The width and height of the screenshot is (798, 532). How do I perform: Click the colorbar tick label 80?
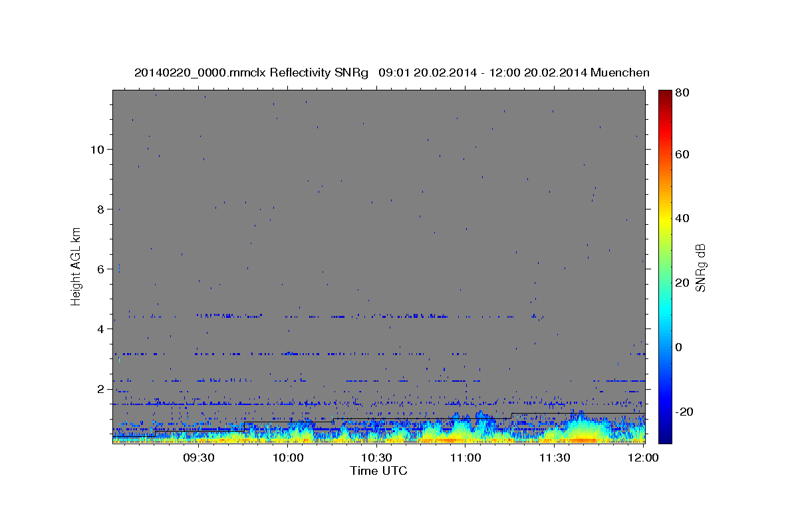click(682, 93)
